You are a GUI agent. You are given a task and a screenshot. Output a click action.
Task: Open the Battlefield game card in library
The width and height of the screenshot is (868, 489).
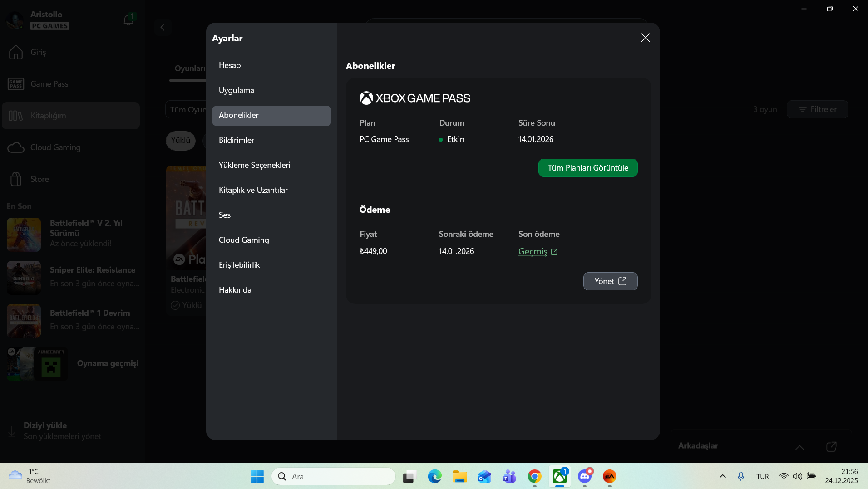pos(187,240)
